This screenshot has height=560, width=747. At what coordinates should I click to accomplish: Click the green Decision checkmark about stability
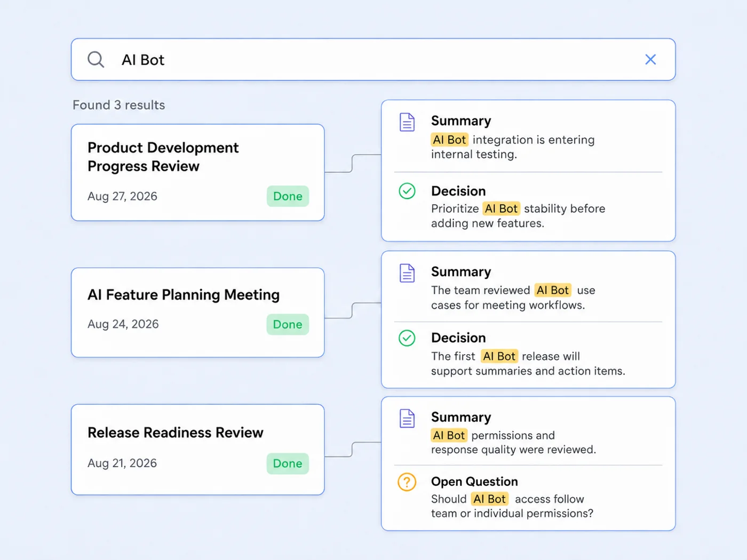407,191
